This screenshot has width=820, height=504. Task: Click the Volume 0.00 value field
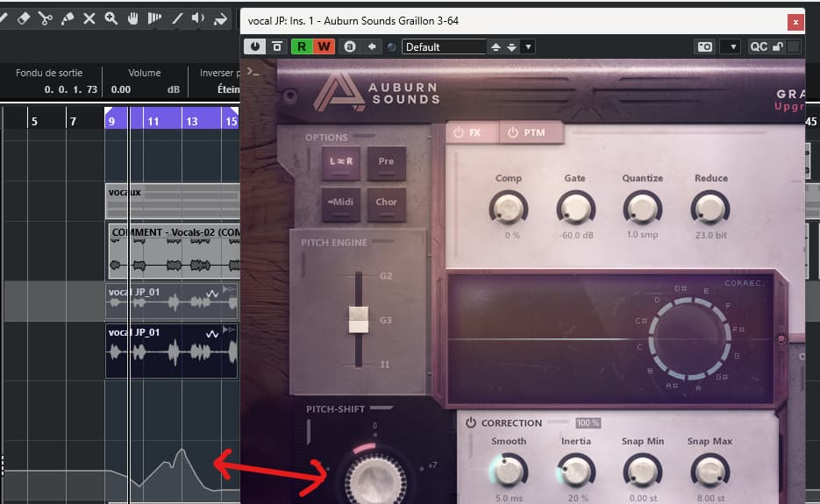pos(121,89)
